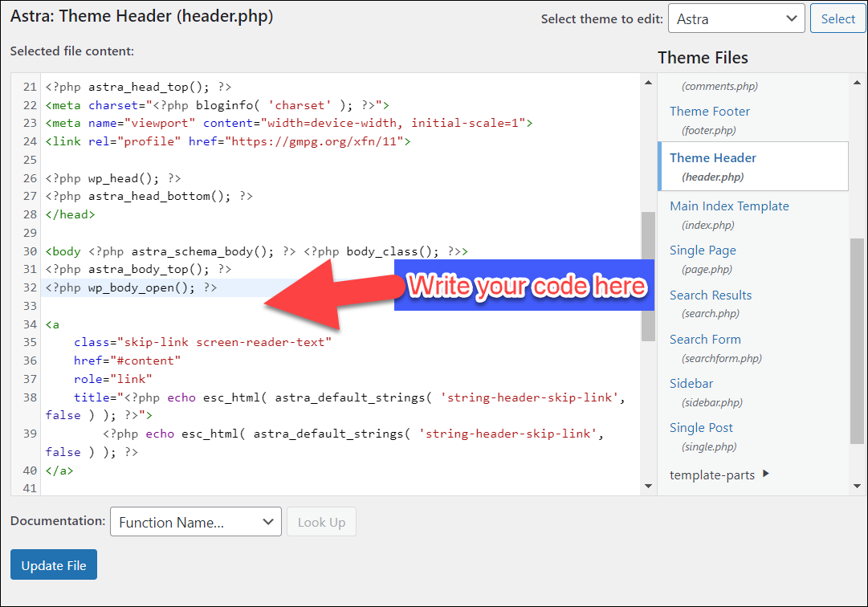Click the role="link" line 37

click(113, 379)
